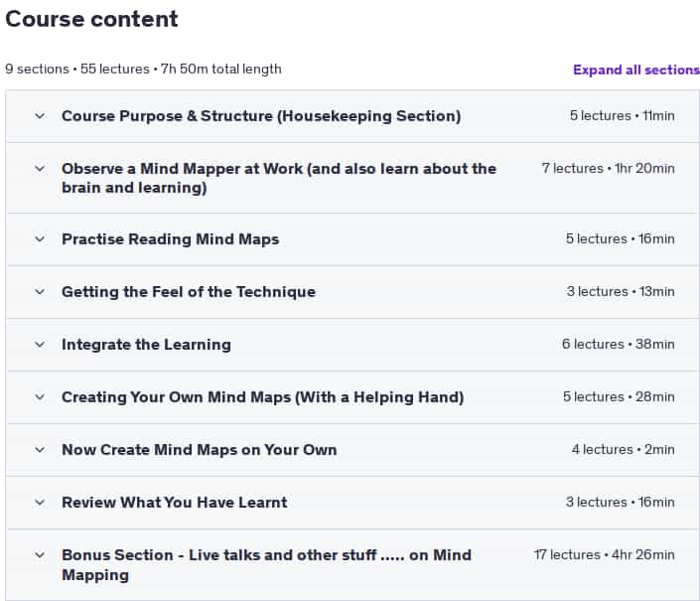Viewport: 700px width, 601px height.
Task: Expand chevron for Practise Reading Mind Maps
Action: [x=40, y=239]
